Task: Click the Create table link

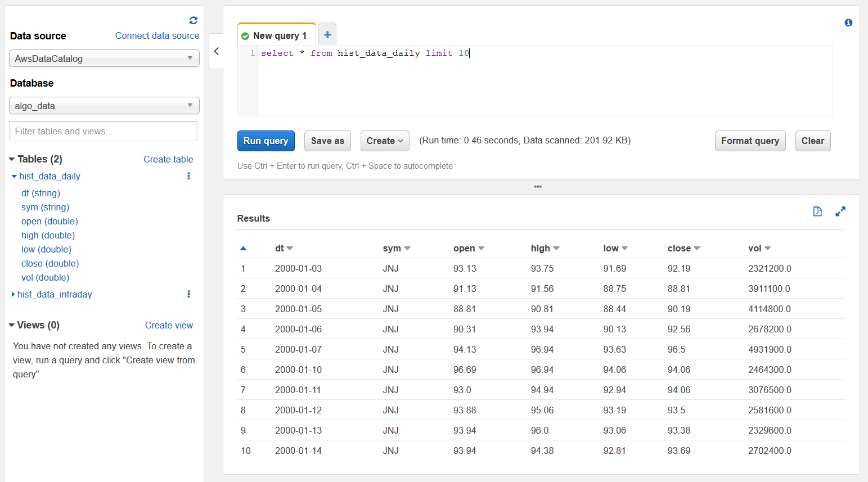Action: coord(168,159)
